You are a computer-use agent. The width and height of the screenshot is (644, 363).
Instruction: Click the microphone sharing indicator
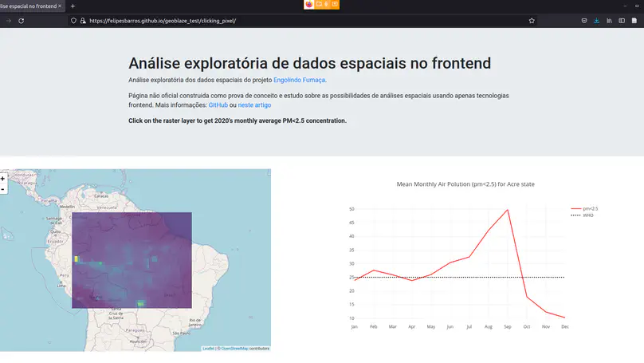click(x=326, y=4)
